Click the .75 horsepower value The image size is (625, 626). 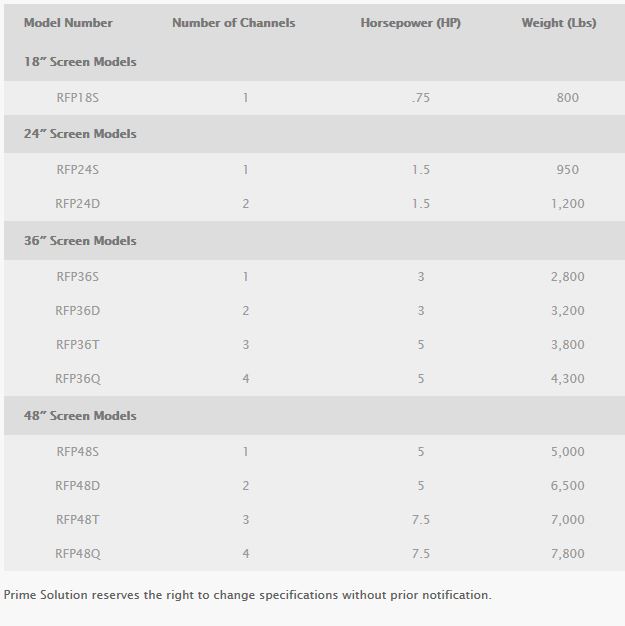tap(420, 98)
